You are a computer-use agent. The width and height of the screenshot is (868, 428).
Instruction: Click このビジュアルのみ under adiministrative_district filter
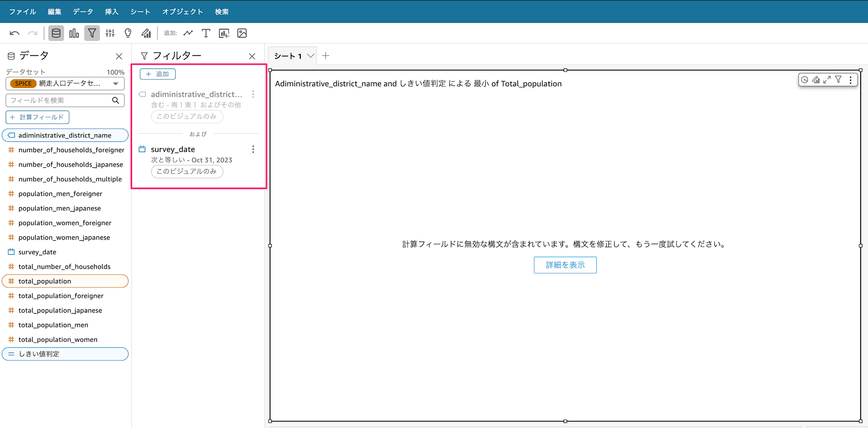tap(187, 116)
